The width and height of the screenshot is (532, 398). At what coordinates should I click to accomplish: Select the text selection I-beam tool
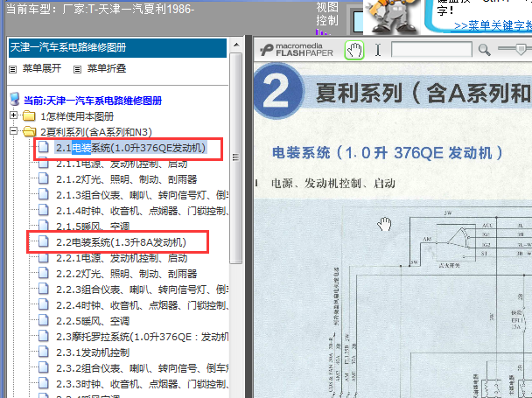(378, 50)
